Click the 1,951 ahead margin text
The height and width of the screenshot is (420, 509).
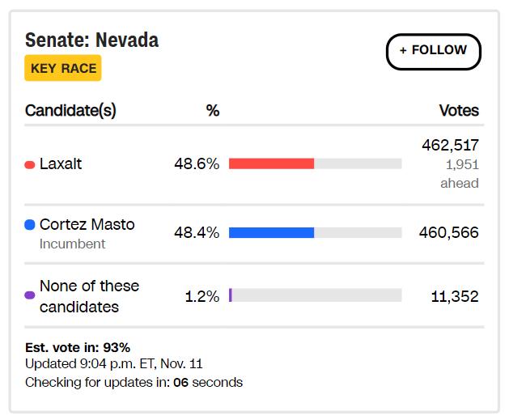tap(460, 173)
